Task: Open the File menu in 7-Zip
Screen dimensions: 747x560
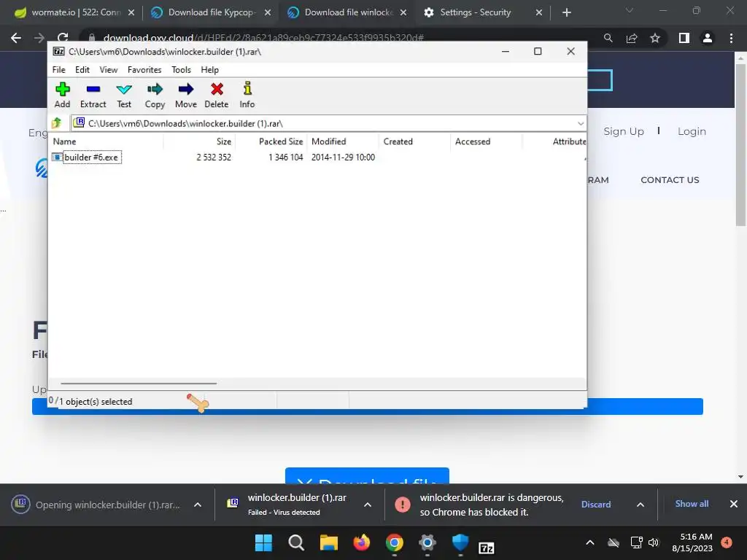Action: [58, 69]
